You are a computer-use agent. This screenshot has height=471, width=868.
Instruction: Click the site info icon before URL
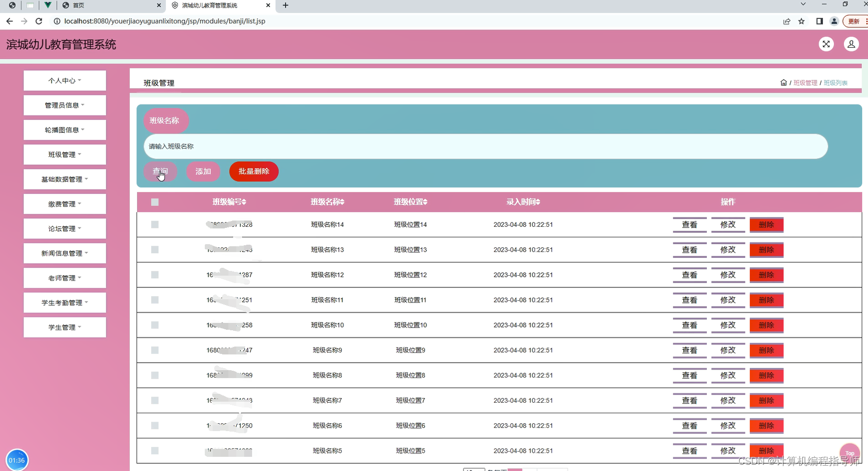pyautogui.click(x=57, y=21)
